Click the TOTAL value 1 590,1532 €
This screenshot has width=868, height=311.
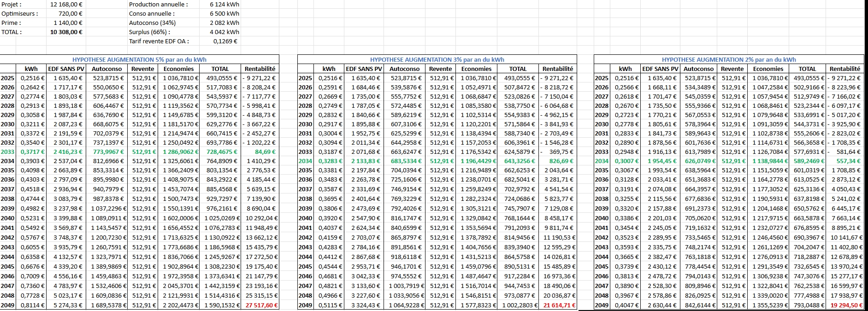[x=222, y=305]
